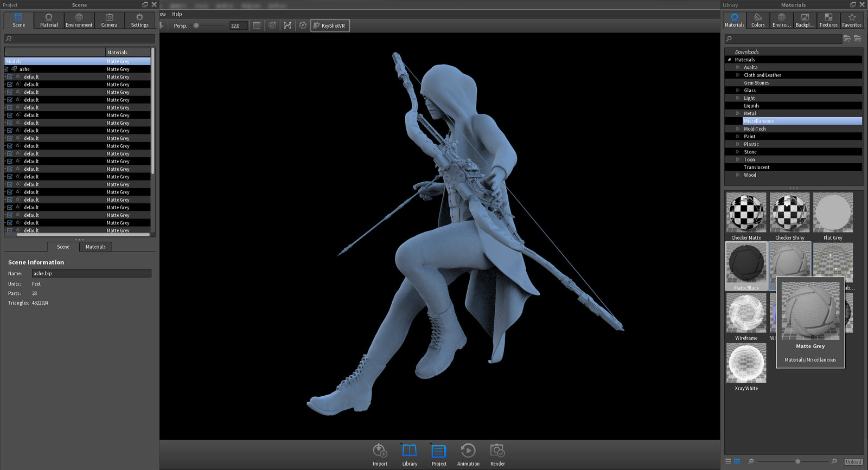868x470 pixels.
Task: Click the striped sphere icon in toolbar
Action: click(272, 25)
